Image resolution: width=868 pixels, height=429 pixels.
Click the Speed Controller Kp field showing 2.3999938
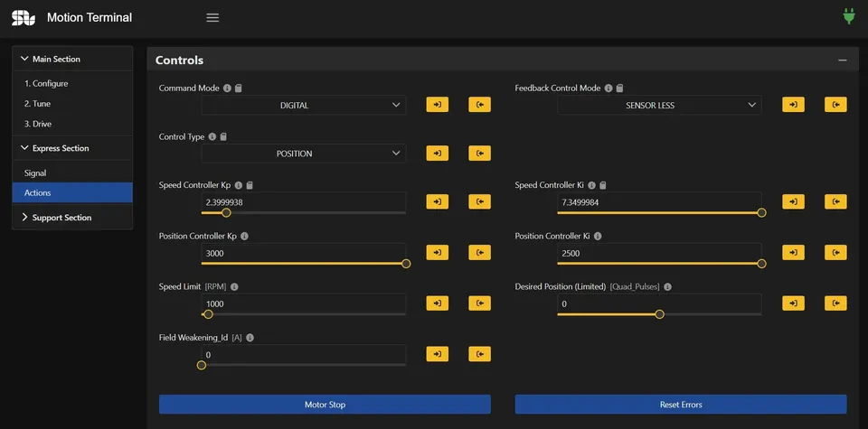[304, 202]
